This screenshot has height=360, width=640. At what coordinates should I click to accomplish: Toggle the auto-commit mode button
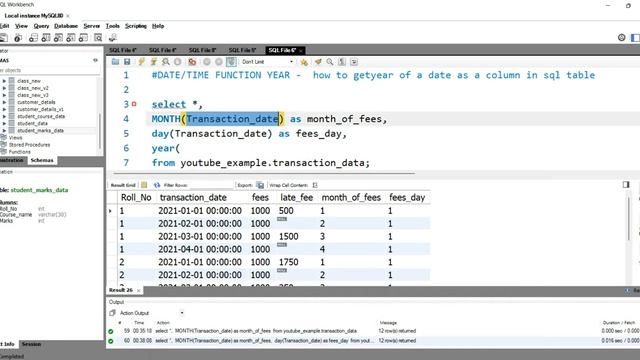pyautogui.click(x=231, y=62)
